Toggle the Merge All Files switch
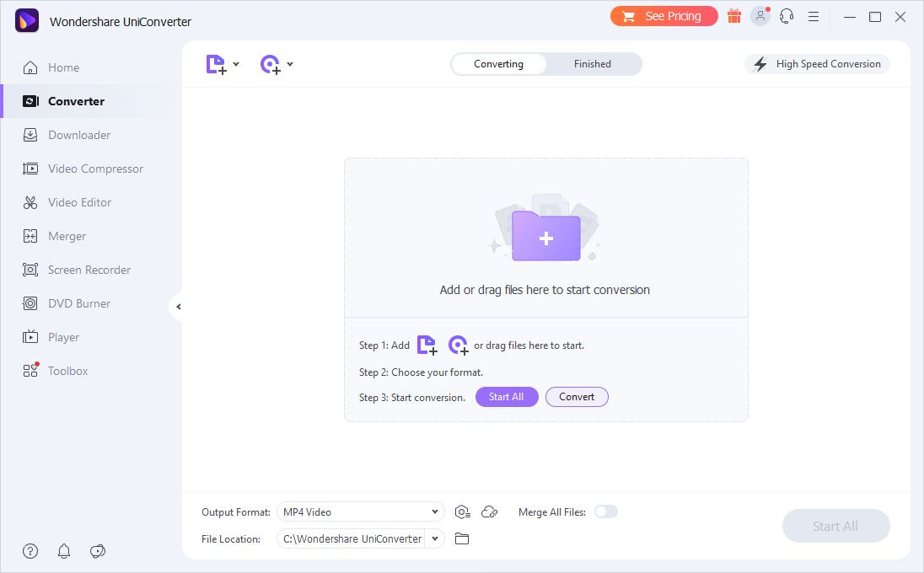The width and height of the screenshot is (924, 573). click(x=606, y=511)
